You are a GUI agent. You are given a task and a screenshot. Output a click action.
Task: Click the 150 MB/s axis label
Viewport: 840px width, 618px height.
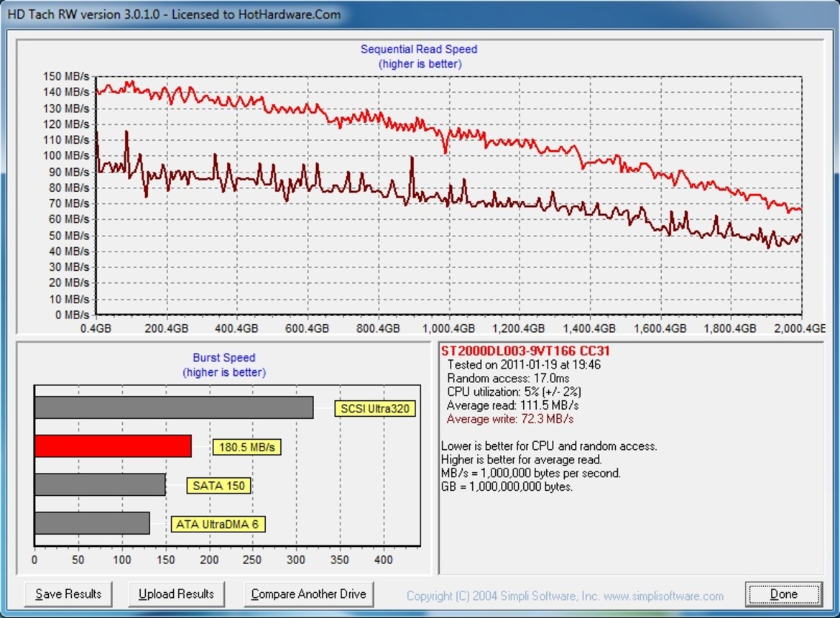(x=66, y=77)
